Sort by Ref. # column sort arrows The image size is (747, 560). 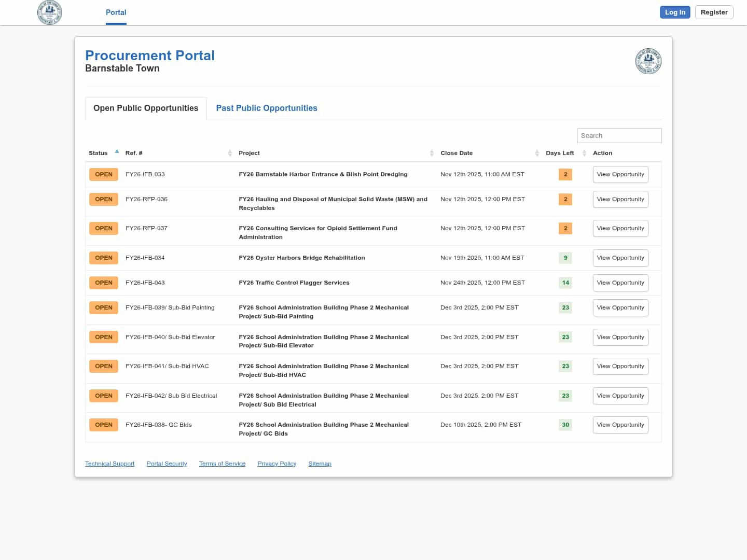[x=230, y=153]
